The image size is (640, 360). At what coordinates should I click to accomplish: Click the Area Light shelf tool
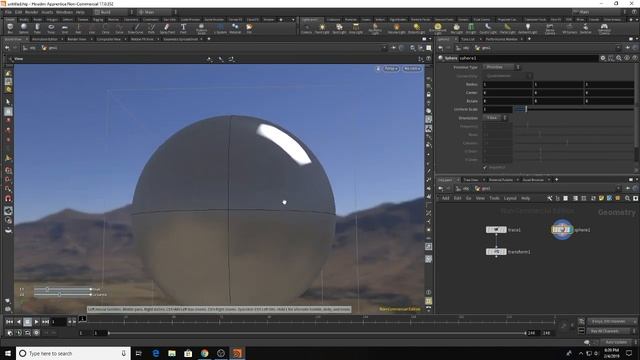click(x=356, y=28)
